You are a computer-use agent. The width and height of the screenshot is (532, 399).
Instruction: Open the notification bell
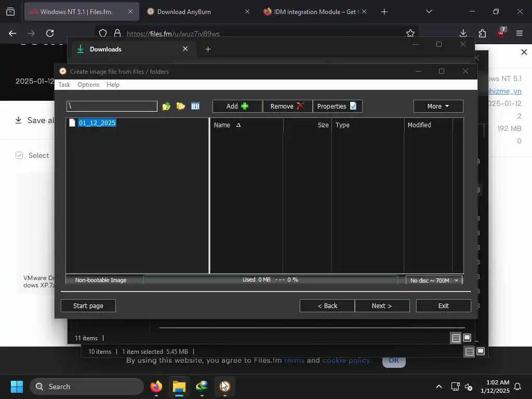point(518,387)
